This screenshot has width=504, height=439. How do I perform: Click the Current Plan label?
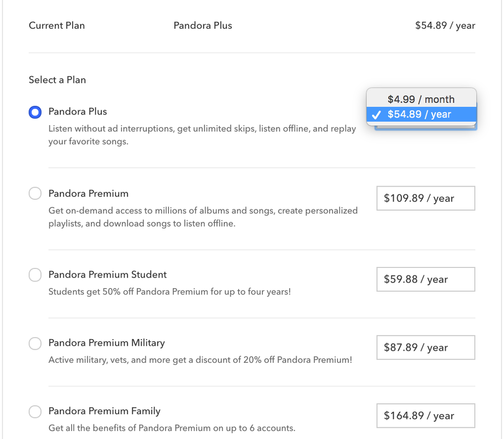[x=57, y=25]
